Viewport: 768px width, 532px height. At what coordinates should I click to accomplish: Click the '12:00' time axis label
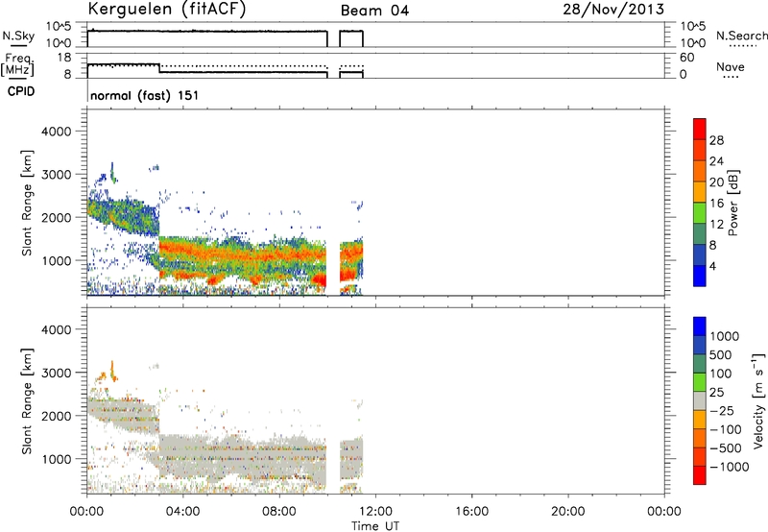tap(375, 512)
